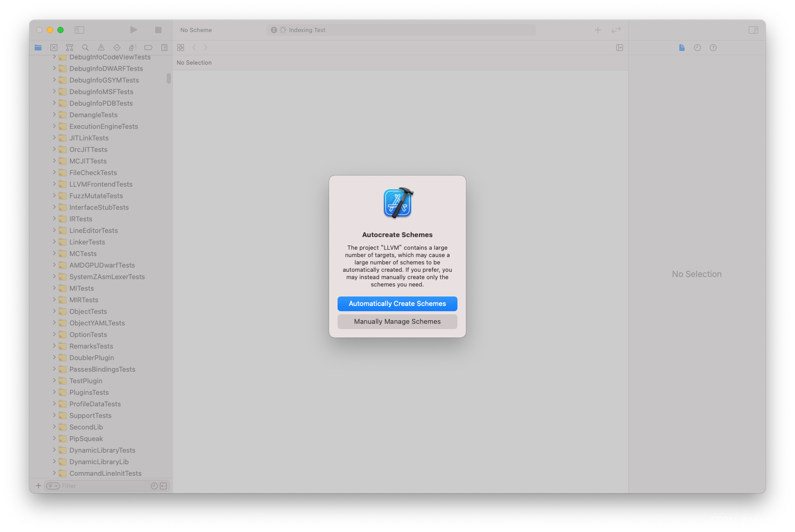This screenshot has height=532, width=795.
Task: Select the LLVMFrontendTests item
Action: (x=101, y=184)
